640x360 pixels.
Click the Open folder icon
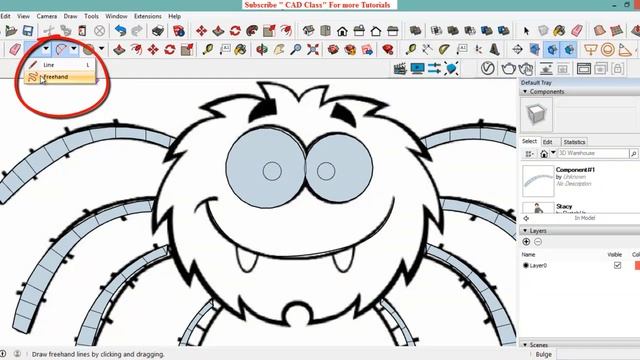tap(11, 31)
